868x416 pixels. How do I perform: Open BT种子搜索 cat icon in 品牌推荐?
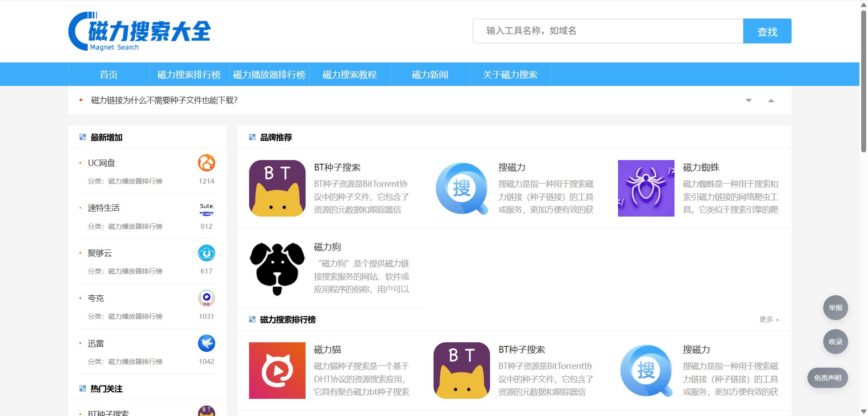click(277, 188)
